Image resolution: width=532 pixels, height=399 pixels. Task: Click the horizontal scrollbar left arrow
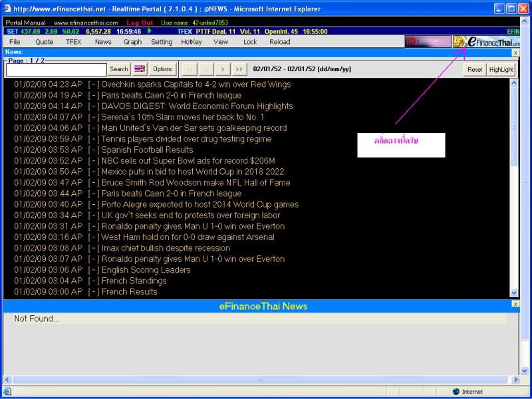click(7, 380)
